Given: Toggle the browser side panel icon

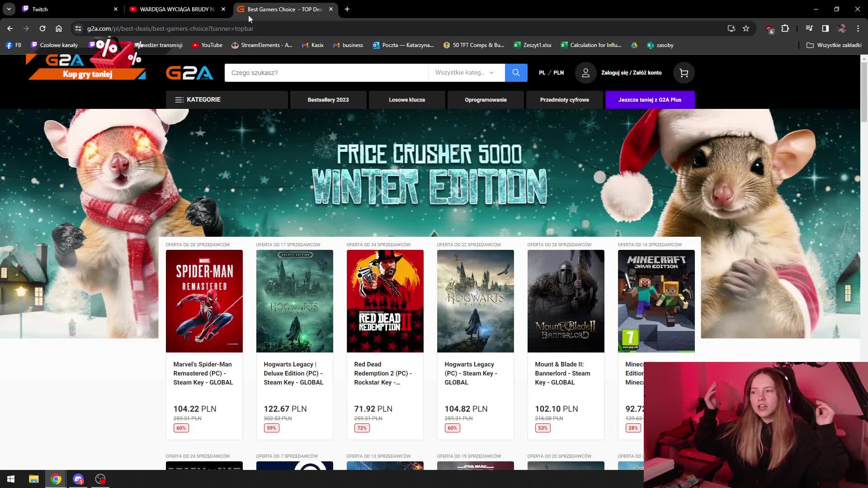Looking at the screenshot, I should pos(826,28).
